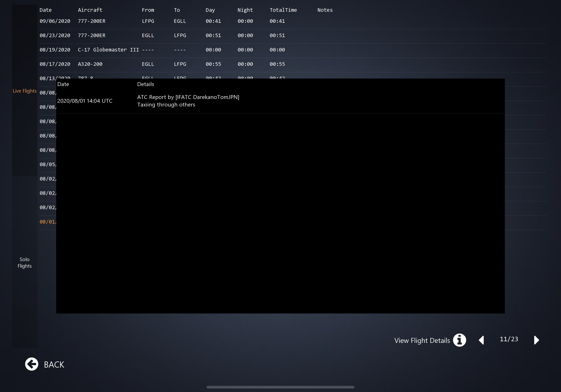Select the 08/23/2020 EGLL to LFPG flight
The height and width of the screenshot is (392, 561).
tap(161, 35)
